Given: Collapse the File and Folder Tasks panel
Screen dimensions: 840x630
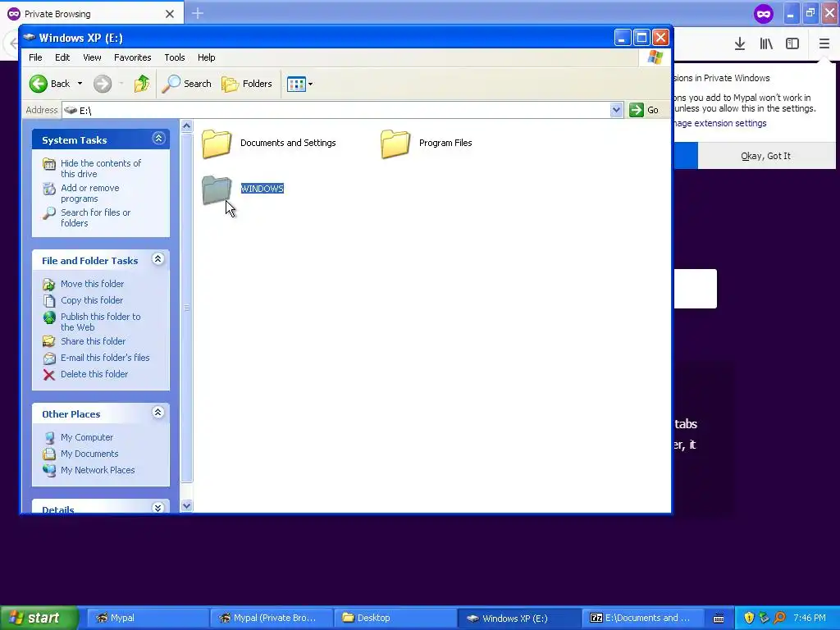Looking at the screenshot, I should (x=158, y=259).
